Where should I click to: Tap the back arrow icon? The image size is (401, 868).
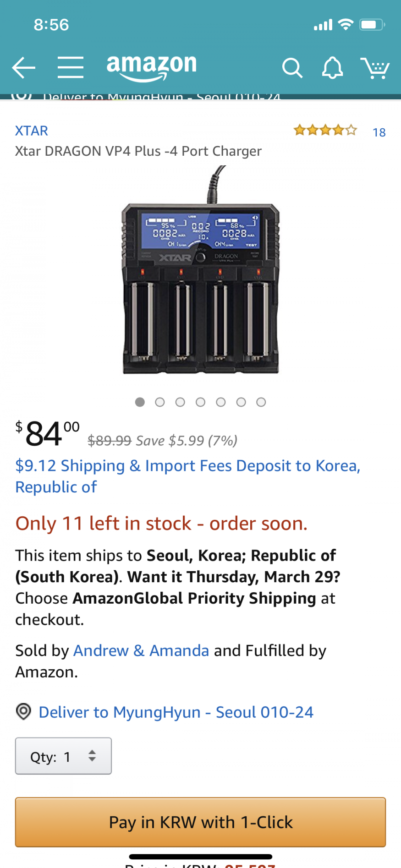click(24, 68)
